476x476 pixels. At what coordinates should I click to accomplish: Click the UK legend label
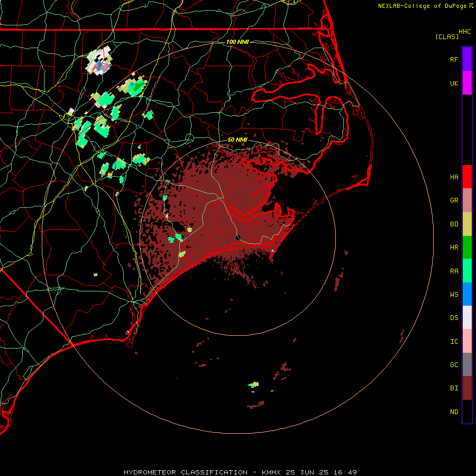[454, 83]
